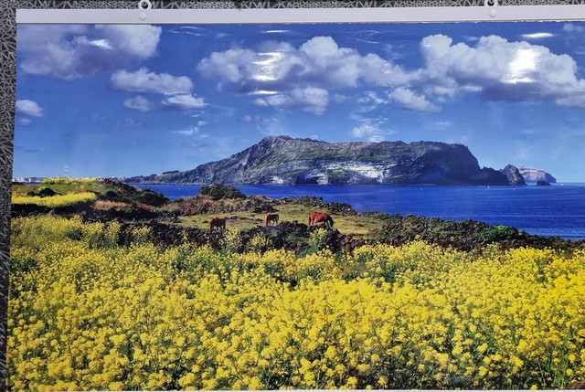The image size is (585, 392).
Task: Click the small cloud at the far left edge
Action: coord(28,108)
